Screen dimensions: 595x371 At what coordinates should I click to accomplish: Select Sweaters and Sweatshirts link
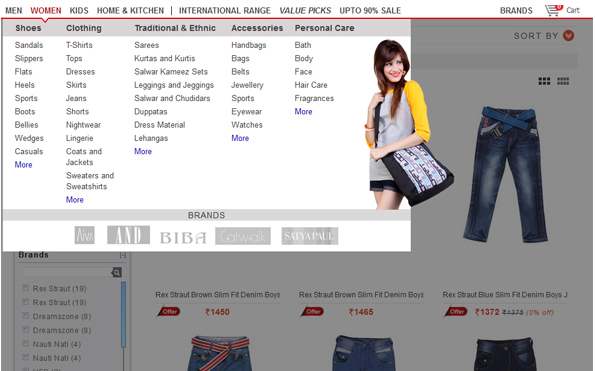tap(90, 181)
